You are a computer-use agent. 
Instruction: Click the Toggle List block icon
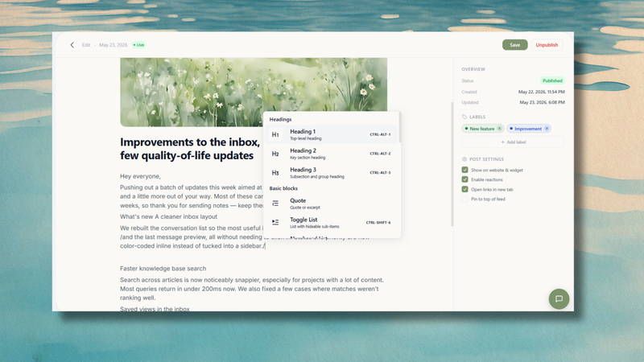pos(275,222)
